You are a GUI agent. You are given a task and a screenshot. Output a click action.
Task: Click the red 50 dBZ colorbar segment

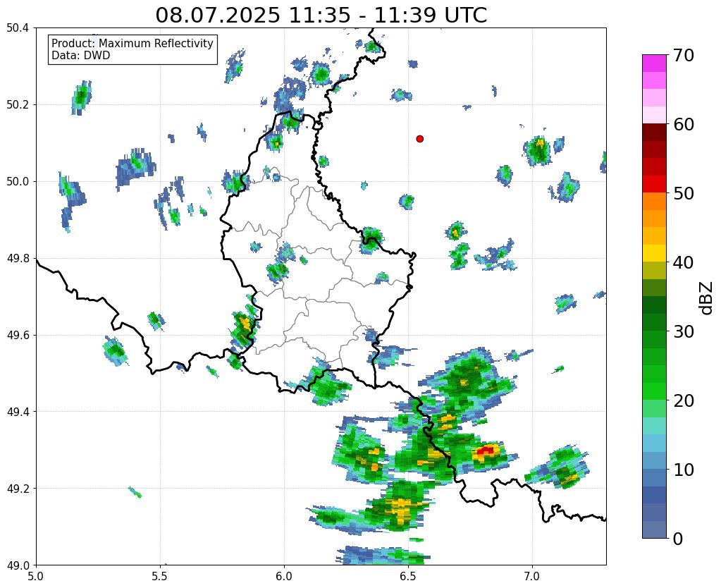tap(654, 184)
